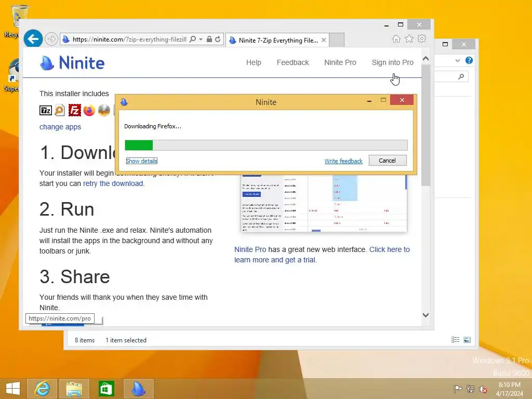Switch Explorer to large icons view
The image size is (532, 399).
tap(467, 340)
